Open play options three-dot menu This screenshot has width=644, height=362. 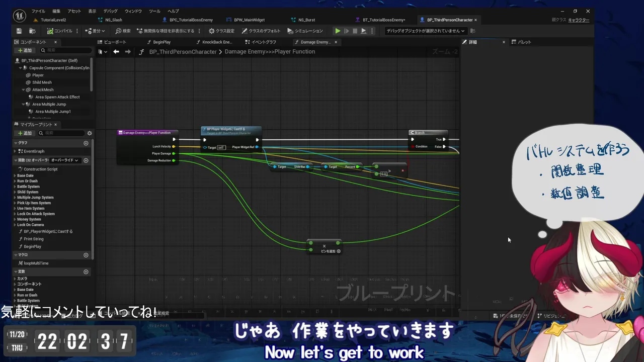coord(372,31)
